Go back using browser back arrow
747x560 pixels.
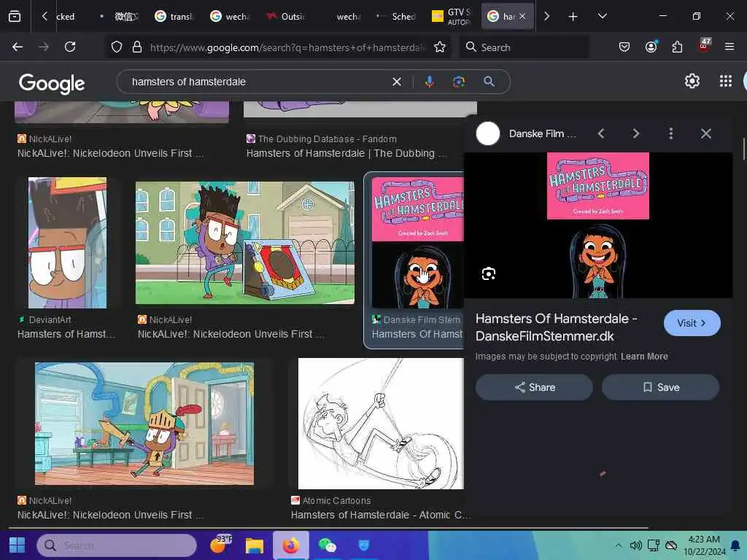tap(18, 47)
